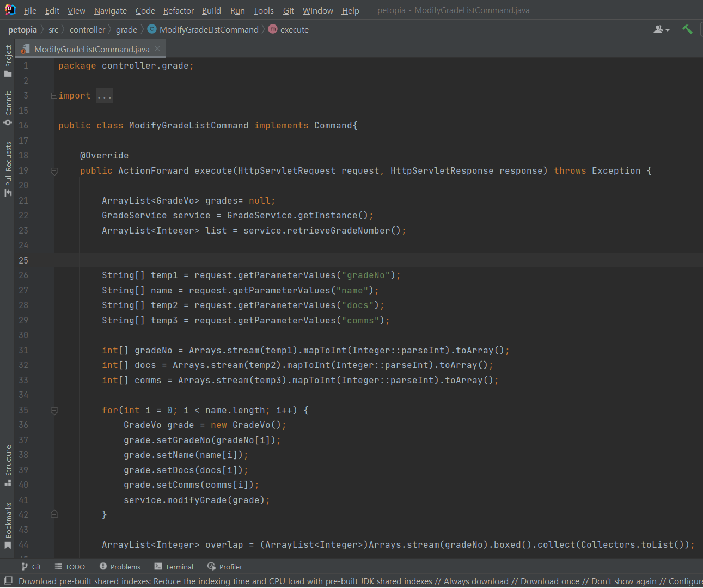Screen dimensions: 703x588
Task: Click the execute breadcrumb
Action: tap(294, 29)
